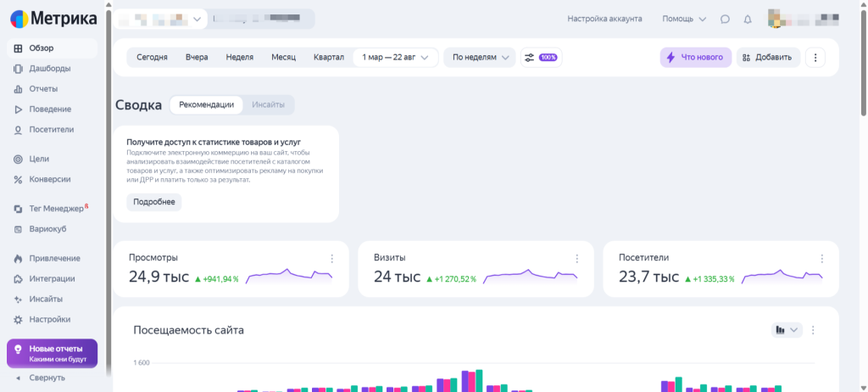Select Рекомендации in Сводка toggle
This screenshot has width=868, height=392.
206,104
